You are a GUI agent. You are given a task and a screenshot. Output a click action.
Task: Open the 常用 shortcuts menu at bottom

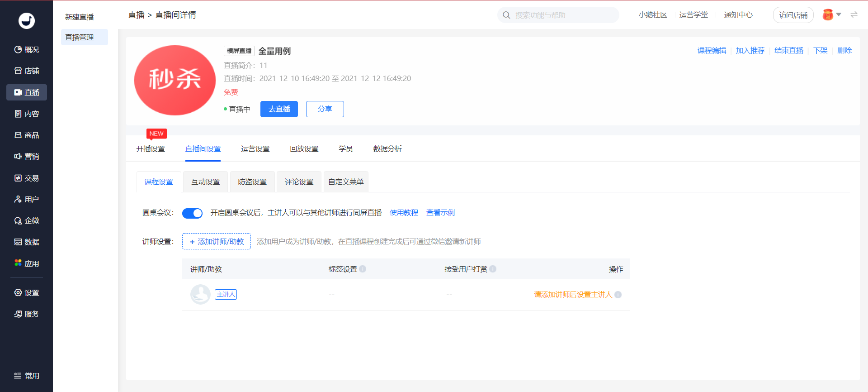26,376
